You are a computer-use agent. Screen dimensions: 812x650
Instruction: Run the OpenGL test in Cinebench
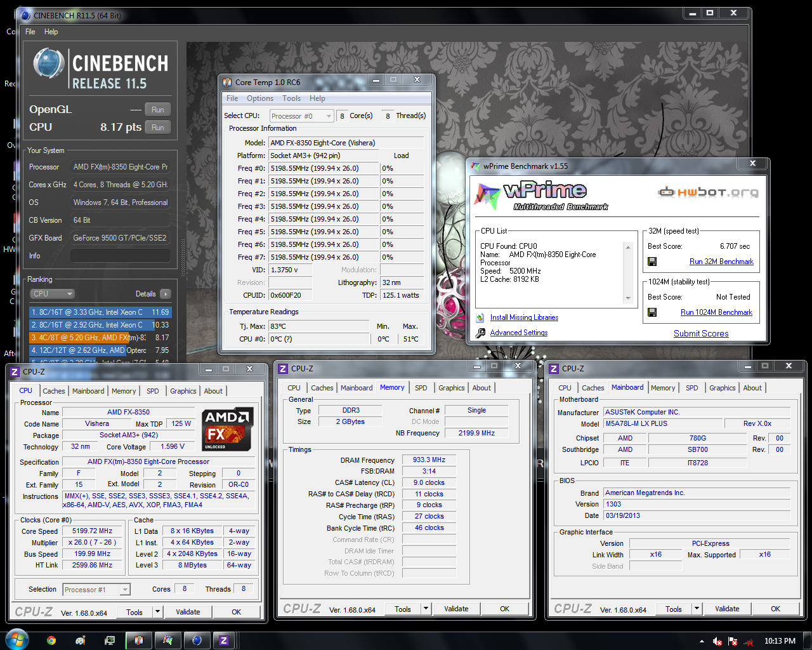click(x=158, y=110)
